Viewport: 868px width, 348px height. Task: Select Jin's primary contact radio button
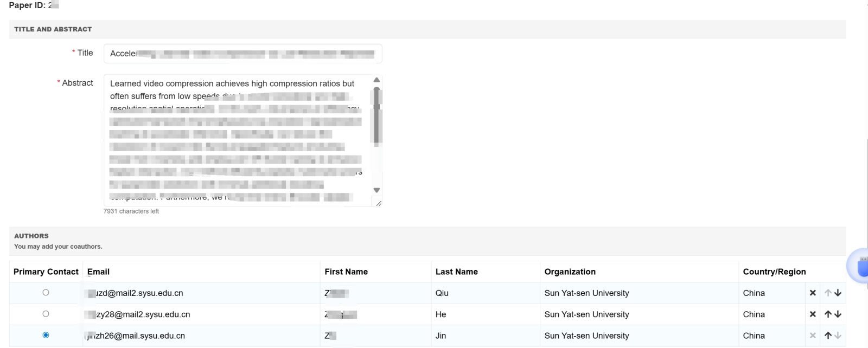(x=46, y=336)
